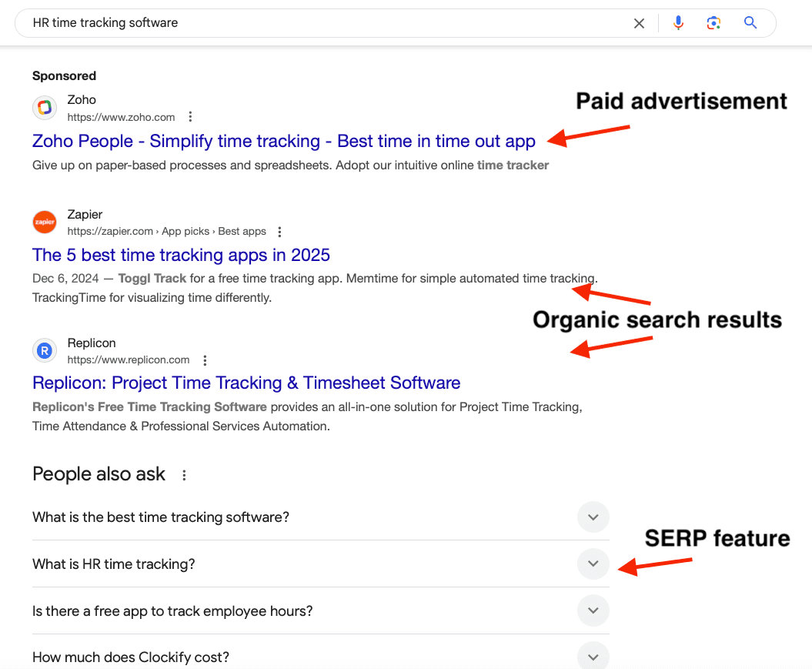This screenshot has width=812, height=669.
Task: Expand "What is the best time tracking software?"
Action: coord(593,517)
